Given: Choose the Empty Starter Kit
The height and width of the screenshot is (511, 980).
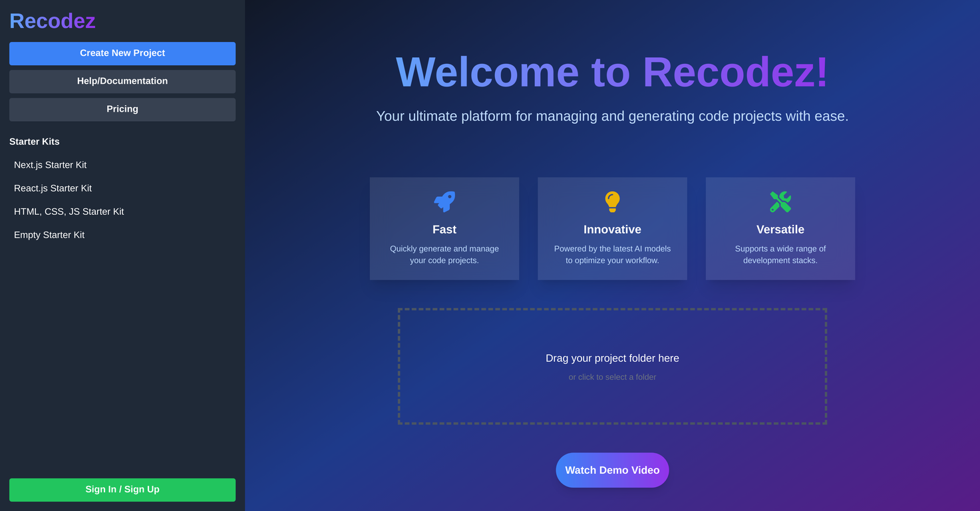Looking at the screenshot, I should pos(49,234).
